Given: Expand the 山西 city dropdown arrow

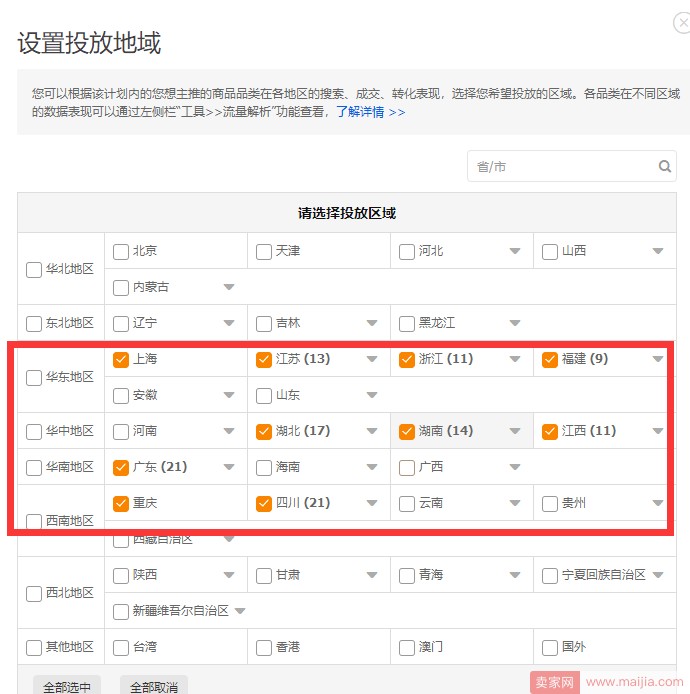Looking at the screenshot, I should [x=658, y=251].
